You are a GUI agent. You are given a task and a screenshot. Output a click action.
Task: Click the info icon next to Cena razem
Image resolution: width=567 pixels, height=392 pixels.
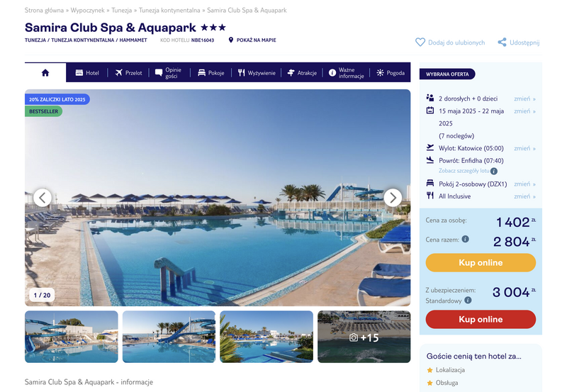click(x=466, y=239)
